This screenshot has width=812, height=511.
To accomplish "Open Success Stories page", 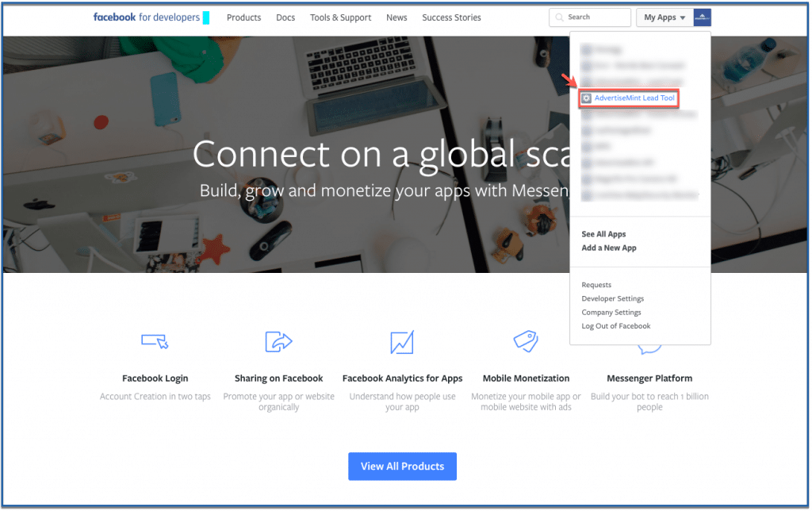I will [x=451, y=17].
